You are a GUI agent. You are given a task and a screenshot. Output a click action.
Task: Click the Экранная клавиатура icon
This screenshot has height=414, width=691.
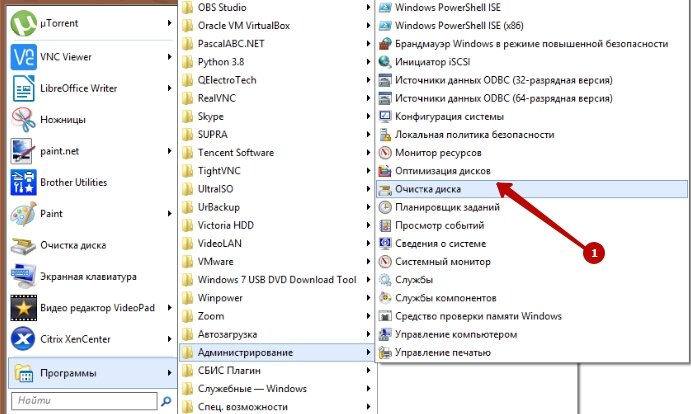pos(23,276)
